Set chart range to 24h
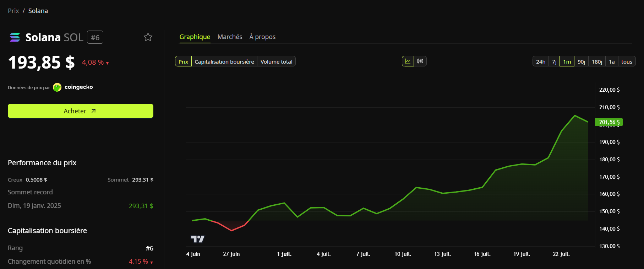This screenshot has height=269, width=644. [541, 61]
